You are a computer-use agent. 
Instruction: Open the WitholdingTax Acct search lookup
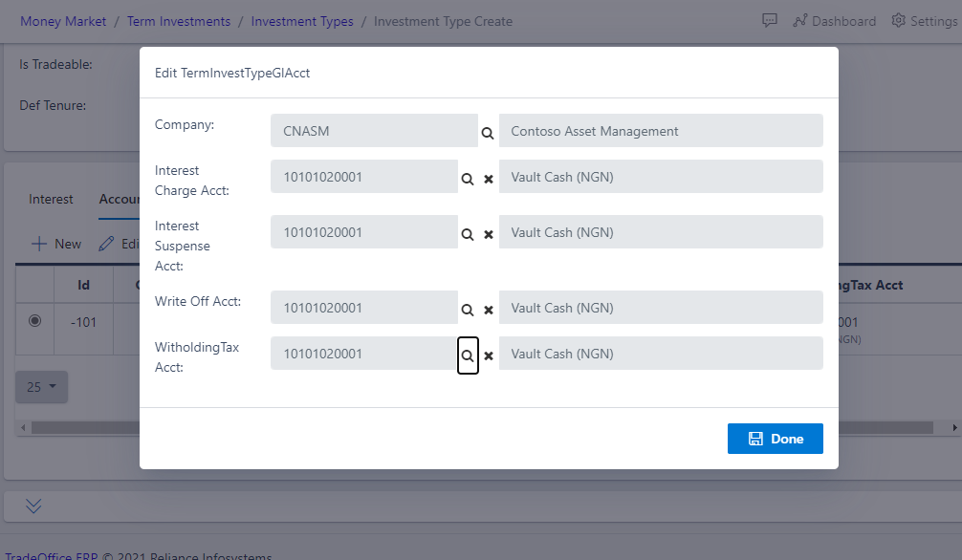coord(467,355)
